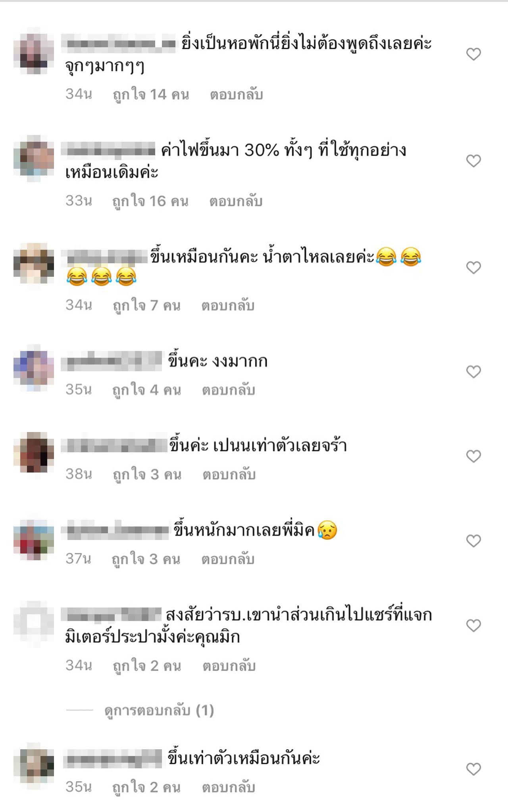The width and height of the screenshot is (508, 812).
Task: Like the last comment at the bottom
Action: tap(473, 769)
